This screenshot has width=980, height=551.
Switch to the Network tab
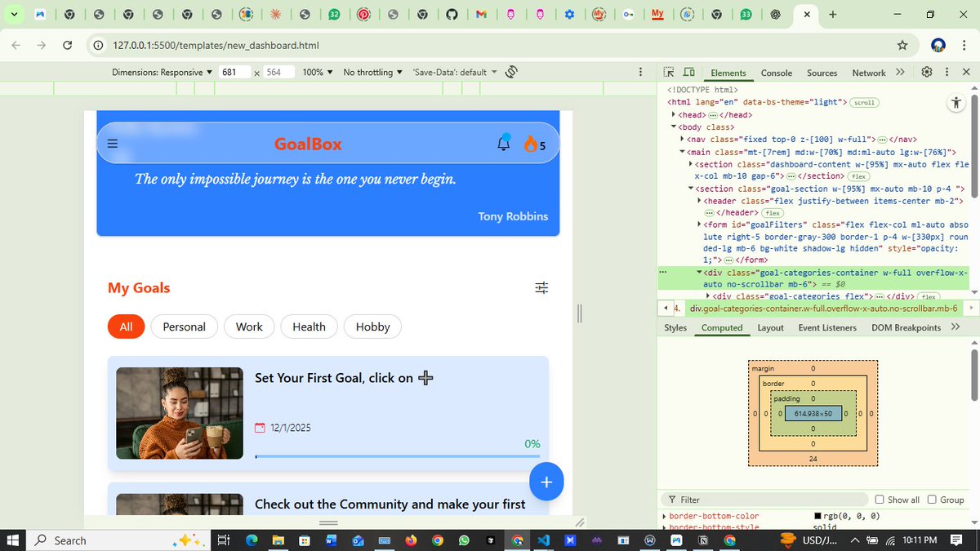click(869, 73)
